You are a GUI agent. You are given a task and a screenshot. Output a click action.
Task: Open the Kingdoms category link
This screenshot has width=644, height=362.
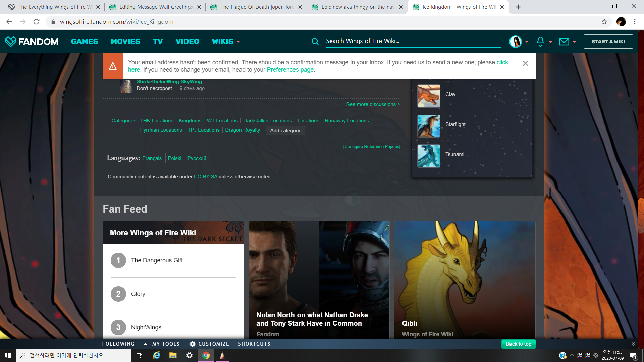(190, 121)
